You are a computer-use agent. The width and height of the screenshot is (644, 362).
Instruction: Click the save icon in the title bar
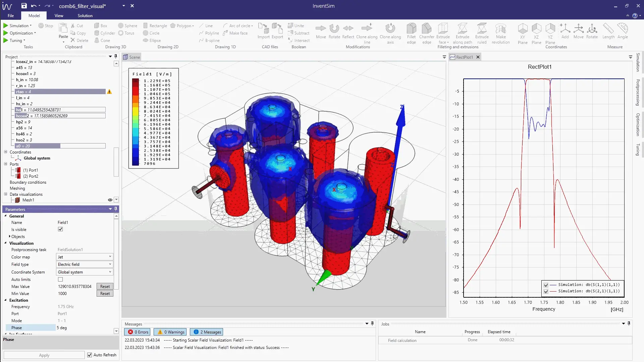coord(24,6)
